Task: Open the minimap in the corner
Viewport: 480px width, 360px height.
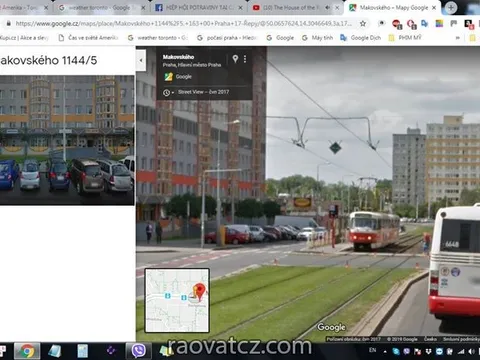Action: click(x=177, y=300)
